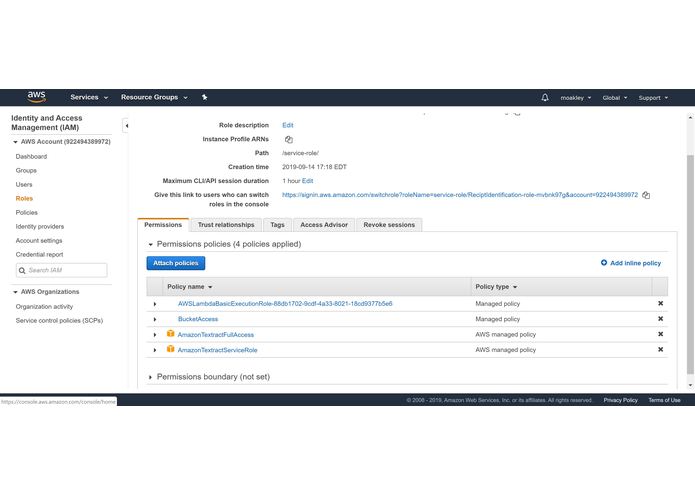The width and height of the screenshot is (695, 494).
Task: Collapse the AWS Organizations section
Action: (16, 292)
